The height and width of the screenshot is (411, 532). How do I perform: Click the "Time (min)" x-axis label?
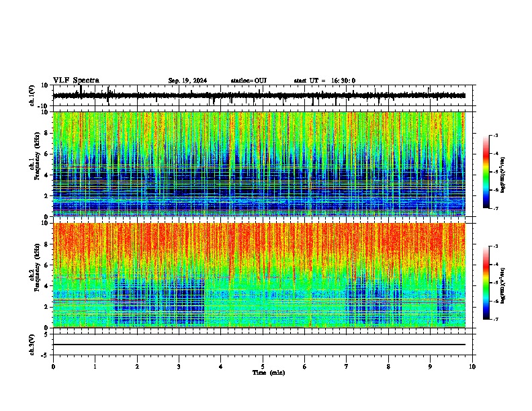[x=269, y=373]
